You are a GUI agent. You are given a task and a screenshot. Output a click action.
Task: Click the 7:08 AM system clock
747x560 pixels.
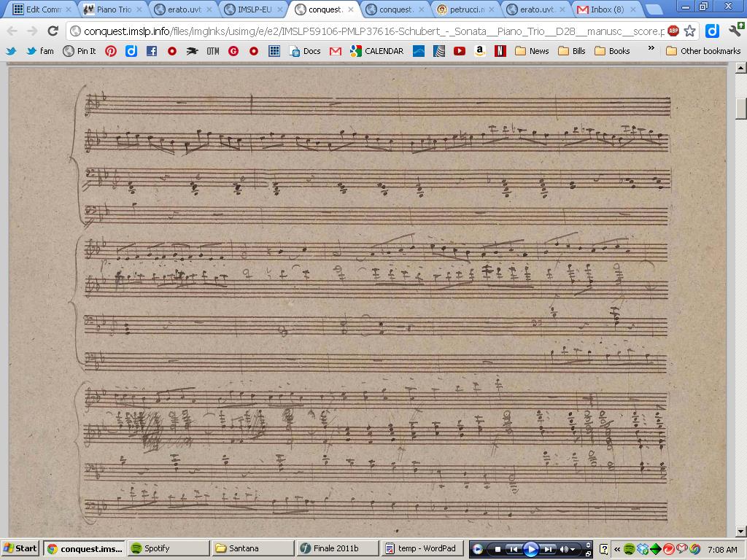click(x=722, y=549)
